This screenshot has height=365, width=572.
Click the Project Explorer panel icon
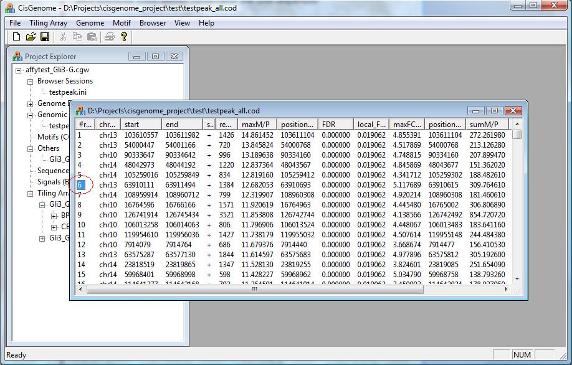(x=17, y=56)
